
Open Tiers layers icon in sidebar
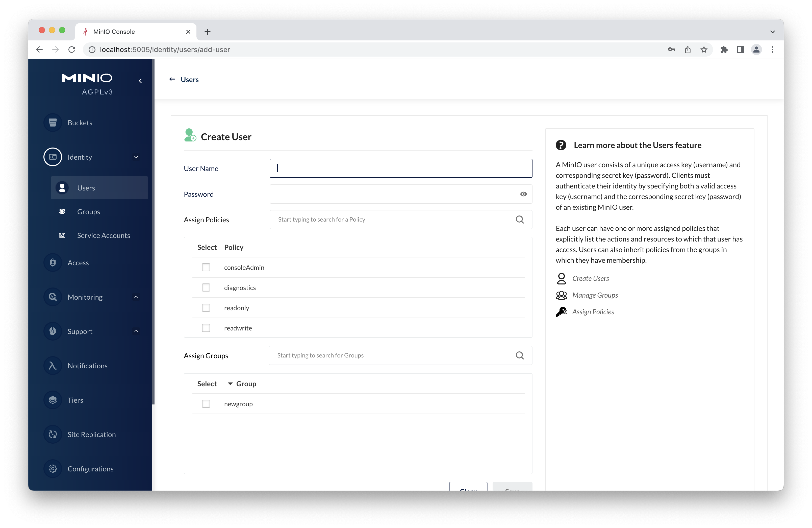(x=53, y=400)
